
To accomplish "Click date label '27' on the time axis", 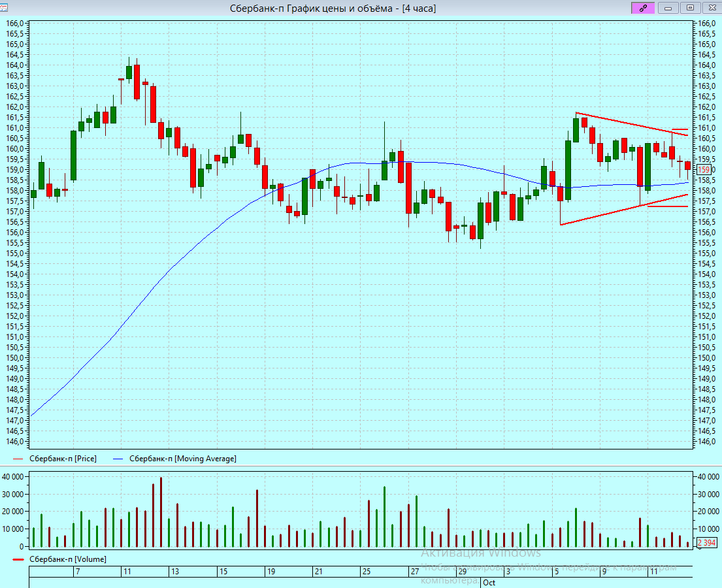I will [x=415, y=572].
